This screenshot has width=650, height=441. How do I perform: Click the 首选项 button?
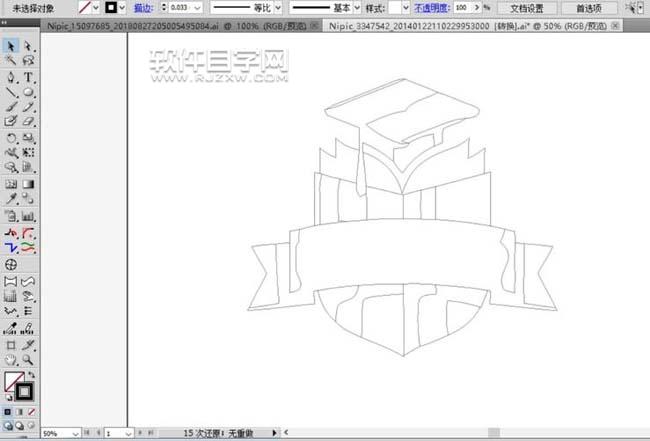[589, 8]
